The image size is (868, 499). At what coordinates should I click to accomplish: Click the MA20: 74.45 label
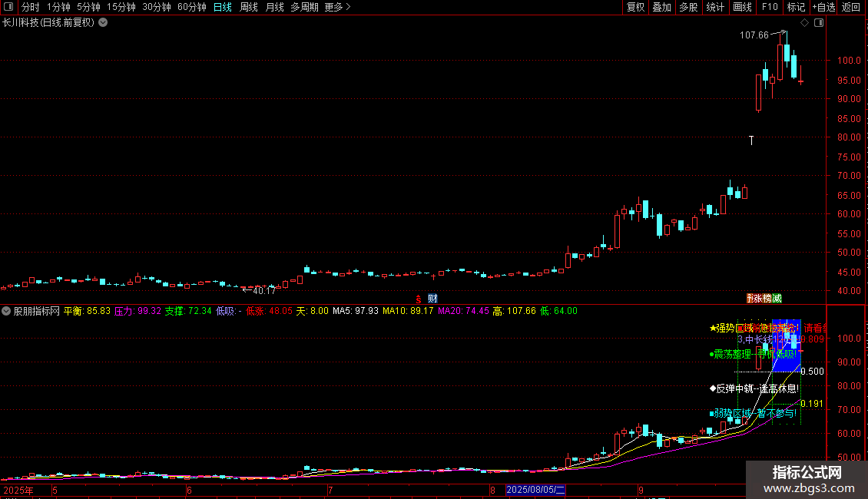tap(463, 311)
